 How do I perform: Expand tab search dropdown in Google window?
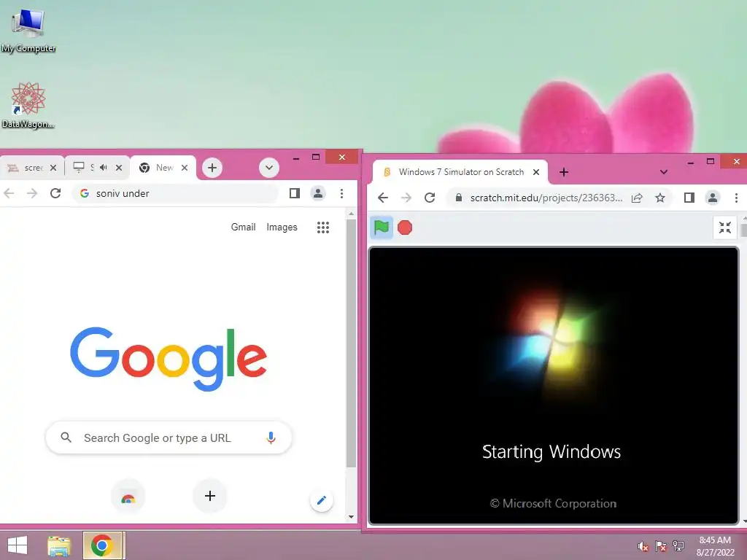pyautogui.click(x=269, y=168)
